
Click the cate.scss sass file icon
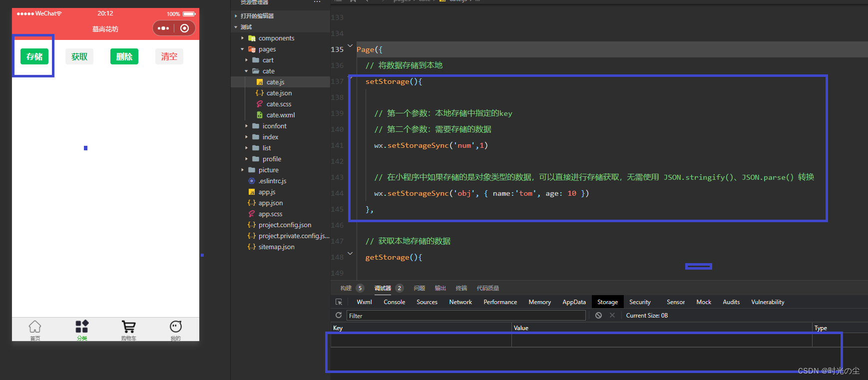point(260,104)
